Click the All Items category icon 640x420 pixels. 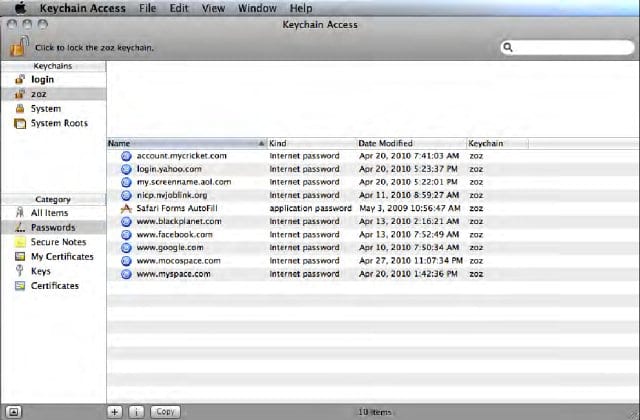coord(20,213)
